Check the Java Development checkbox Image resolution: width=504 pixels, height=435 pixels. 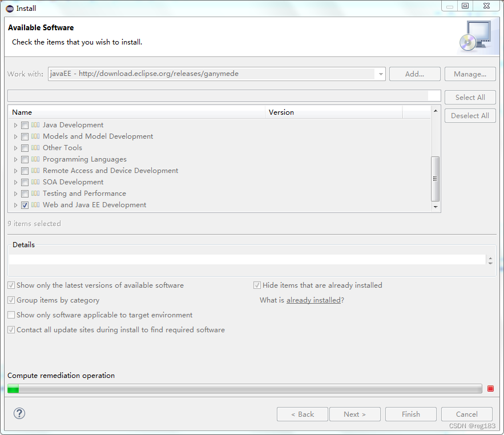[x=25, y=125]
